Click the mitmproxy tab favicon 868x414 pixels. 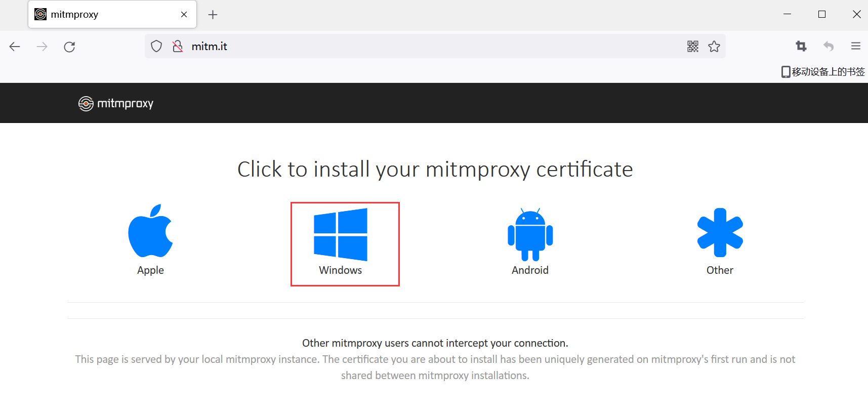pyautogui.click(x=40, y=14)
